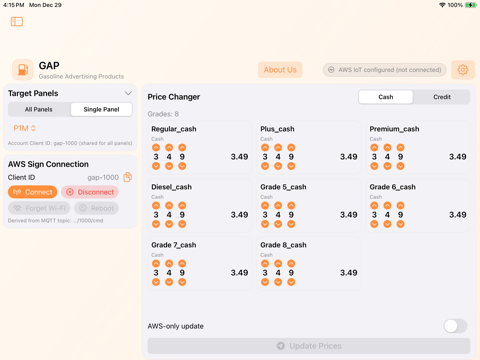480x360 pixels.
Task: Select the All Panels segment
Action: click(39, 109)
